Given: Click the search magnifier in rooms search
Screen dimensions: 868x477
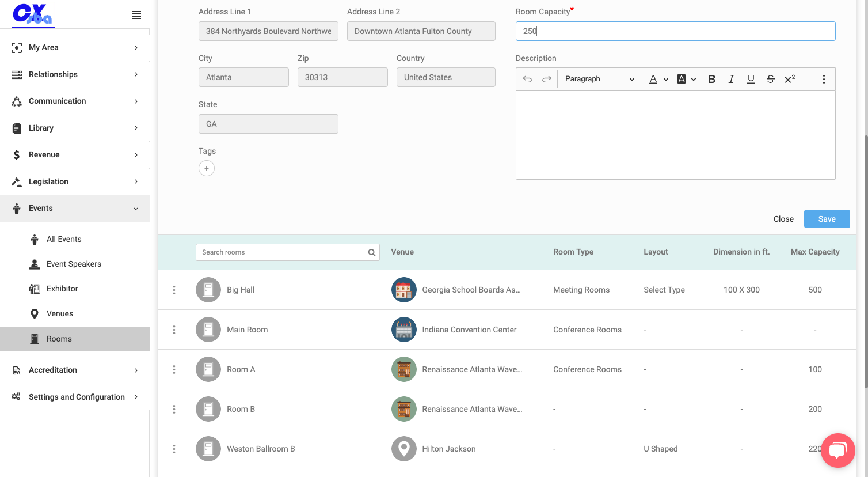Looking at the screenshot, I should pos(372,252).
